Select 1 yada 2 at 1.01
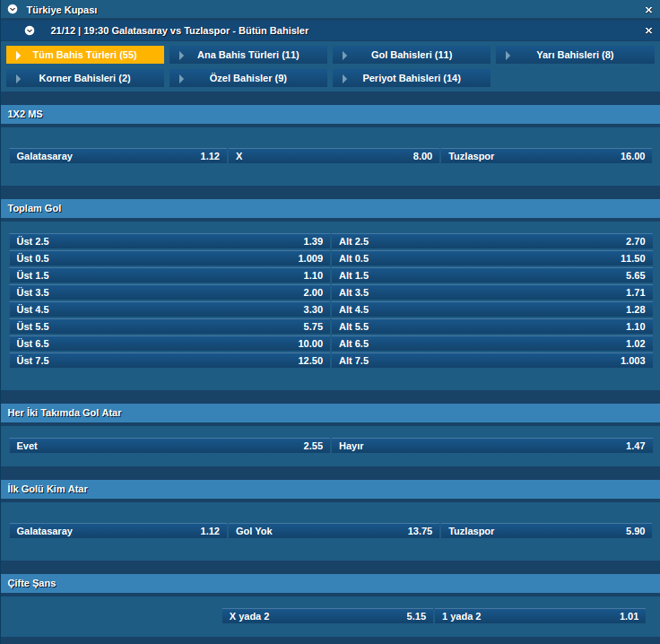 click(541, 616)
